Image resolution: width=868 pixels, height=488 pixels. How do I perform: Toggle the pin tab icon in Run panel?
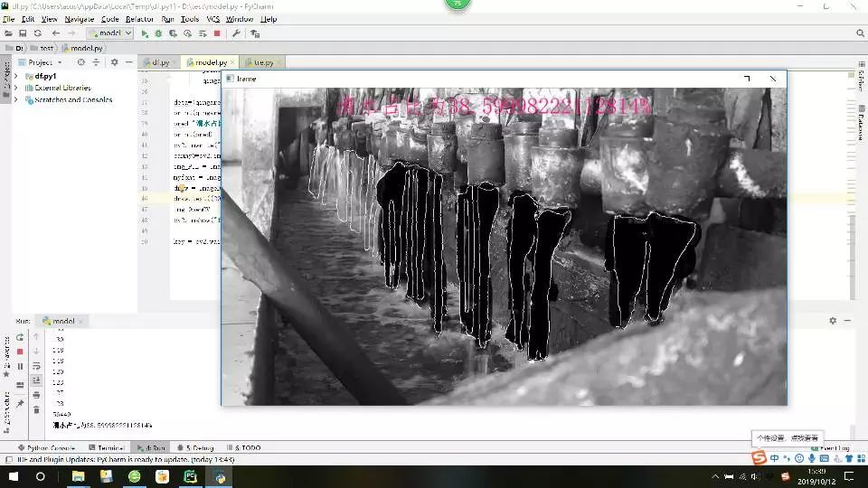click(x=20, y=404)
